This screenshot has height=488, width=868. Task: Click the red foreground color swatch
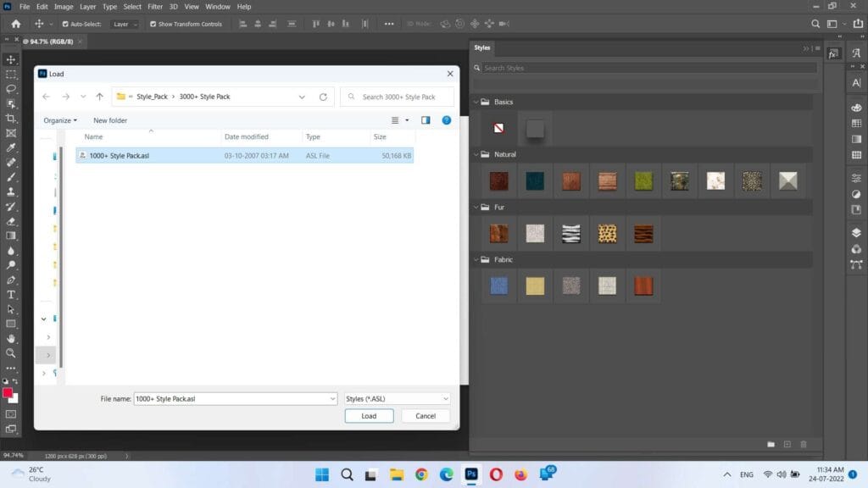[x=8, y=393]
